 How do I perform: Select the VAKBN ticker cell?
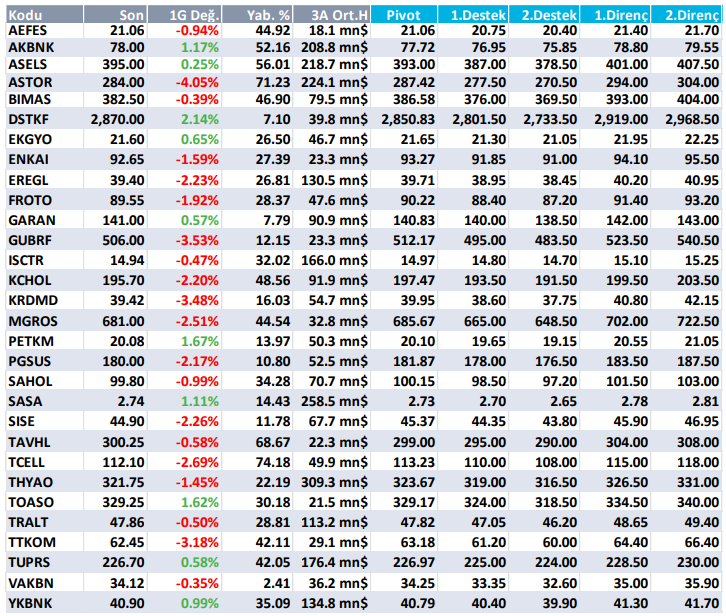click(44, 583)
